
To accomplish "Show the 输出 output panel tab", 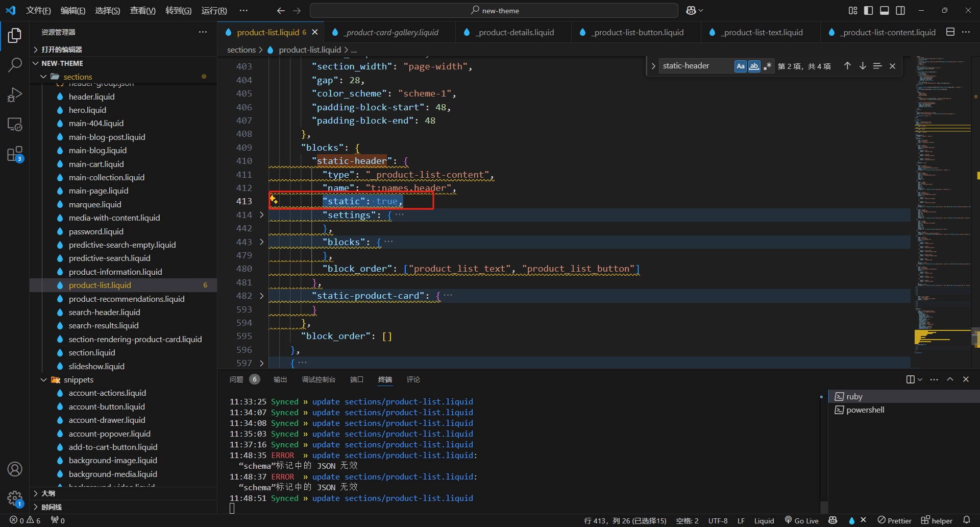I will [280, 379].
